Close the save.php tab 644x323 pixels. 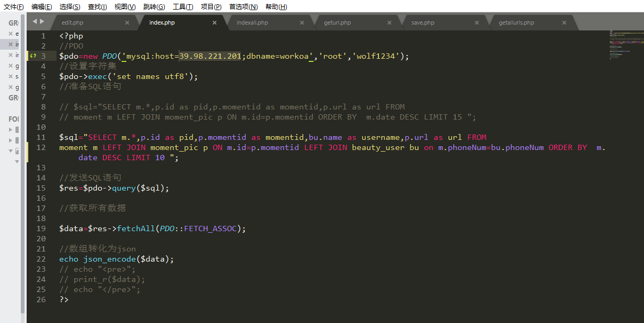point(477,23)
